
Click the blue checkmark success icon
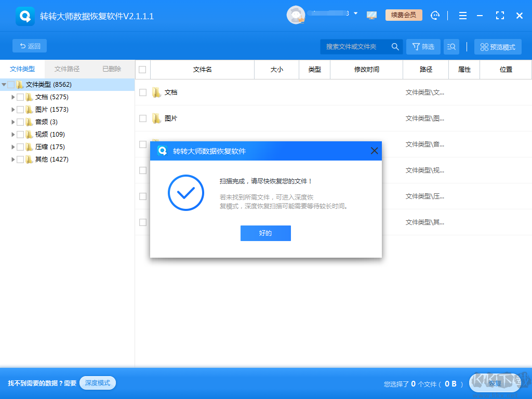186,193
